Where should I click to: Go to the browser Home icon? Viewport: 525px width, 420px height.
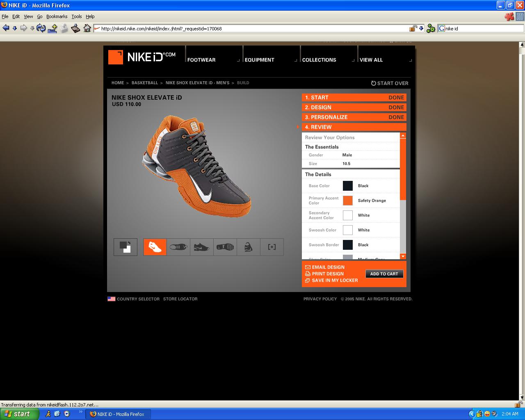click(x=87, y=28)
